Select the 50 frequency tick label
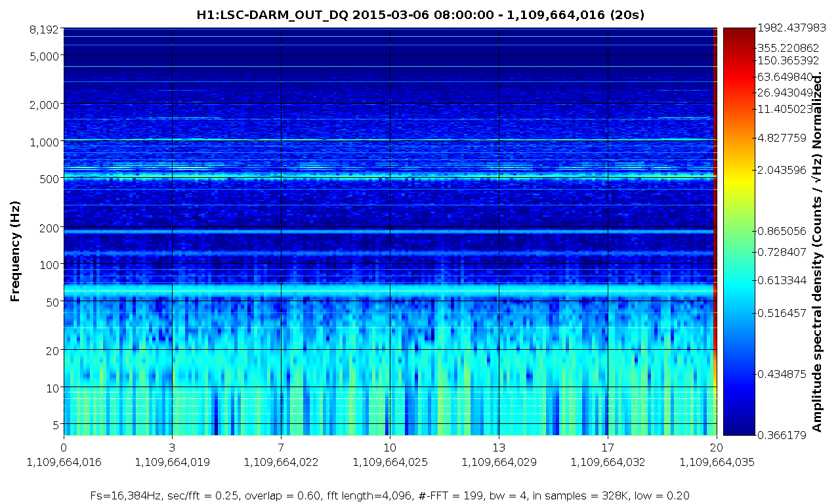The width and height of the screenshot is (840, 504). point(52,301)
